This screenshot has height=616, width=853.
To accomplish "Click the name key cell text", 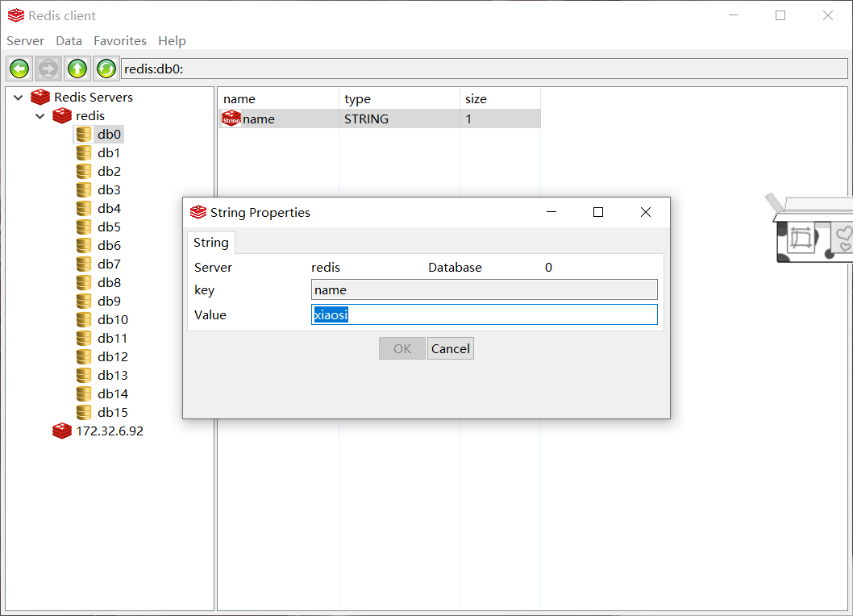I will click(259, 119).
